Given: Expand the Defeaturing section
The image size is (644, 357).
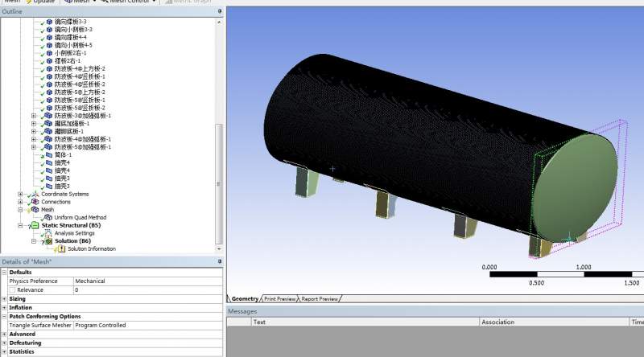Looking at the screenshot, I should 4,343.
